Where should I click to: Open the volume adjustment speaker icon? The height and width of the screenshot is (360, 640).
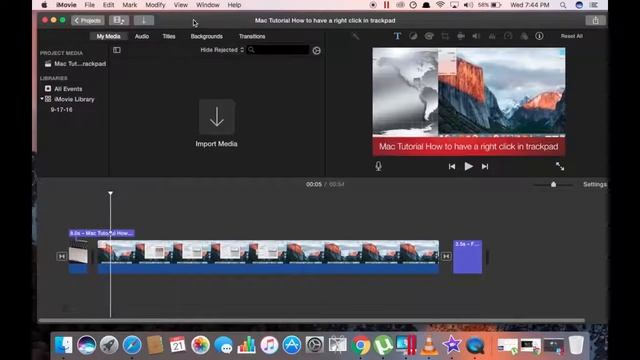coord(476,36)
